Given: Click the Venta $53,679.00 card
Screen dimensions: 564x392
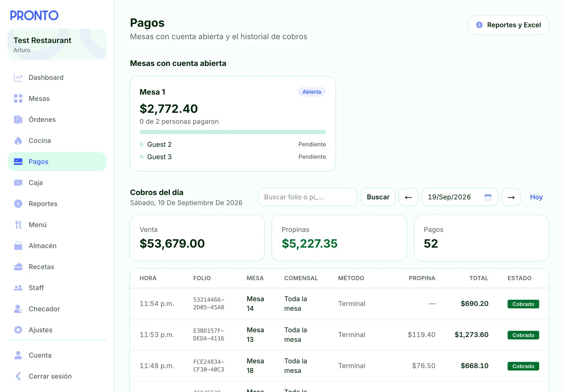Looking at the screenshot, I should 197,238.
